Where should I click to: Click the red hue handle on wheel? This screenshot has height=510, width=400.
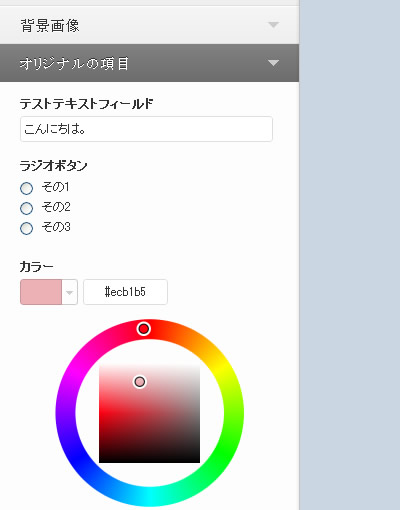(x=144, y=329)
